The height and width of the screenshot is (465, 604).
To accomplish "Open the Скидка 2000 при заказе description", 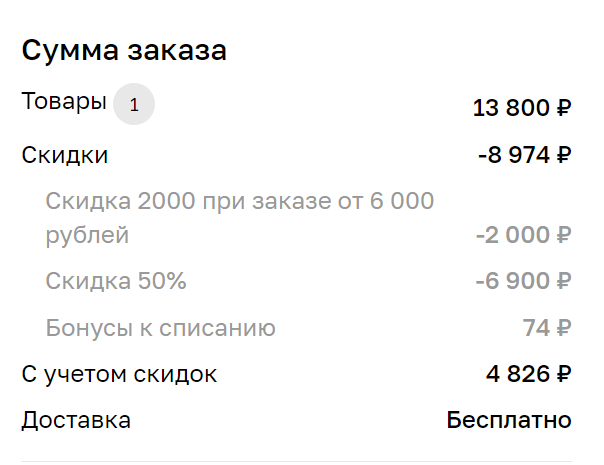I will pos(240,218).
